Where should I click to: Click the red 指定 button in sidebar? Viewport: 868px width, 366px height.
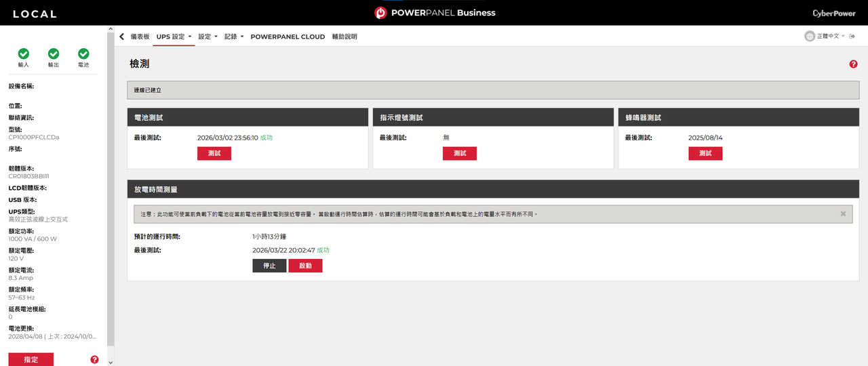[31, 359]
